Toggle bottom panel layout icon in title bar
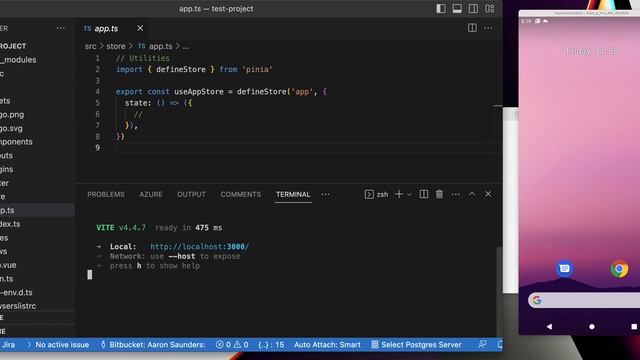 (x=457, y=9)
